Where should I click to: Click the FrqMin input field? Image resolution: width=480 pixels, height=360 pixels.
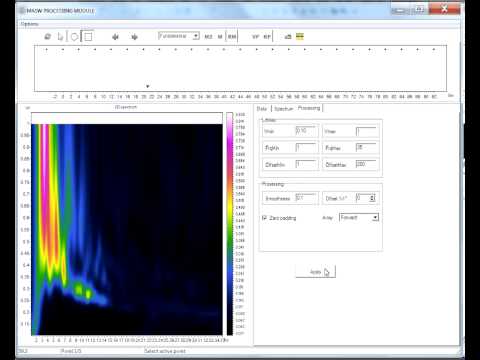point(305,148)
